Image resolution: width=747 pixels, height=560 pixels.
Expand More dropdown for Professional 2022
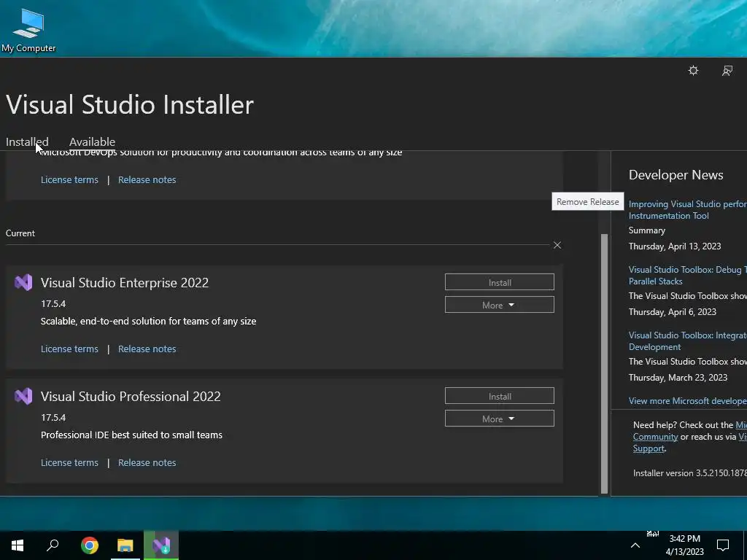[499, 419]
